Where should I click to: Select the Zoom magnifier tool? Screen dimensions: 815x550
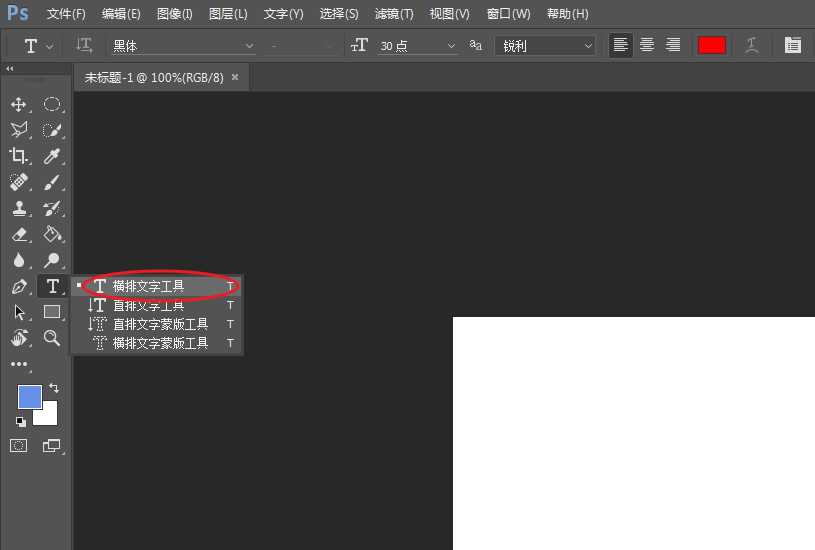pos(52,339)
